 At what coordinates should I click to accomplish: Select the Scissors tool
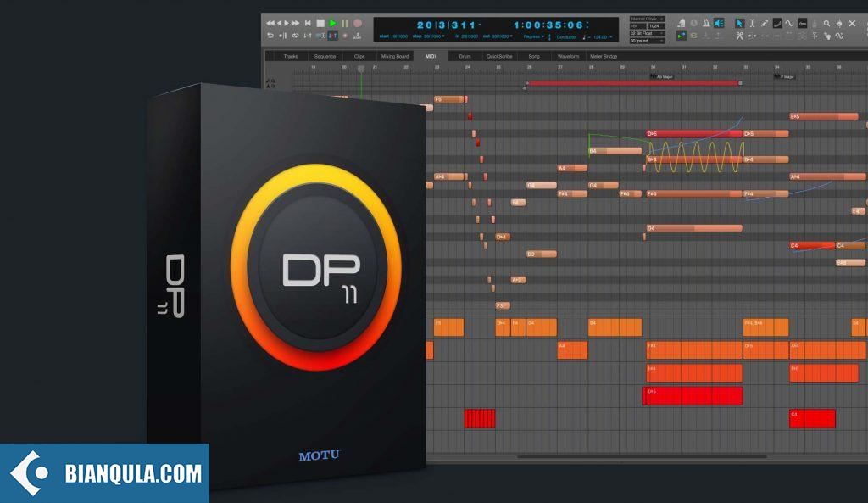(x=739, y=36)
